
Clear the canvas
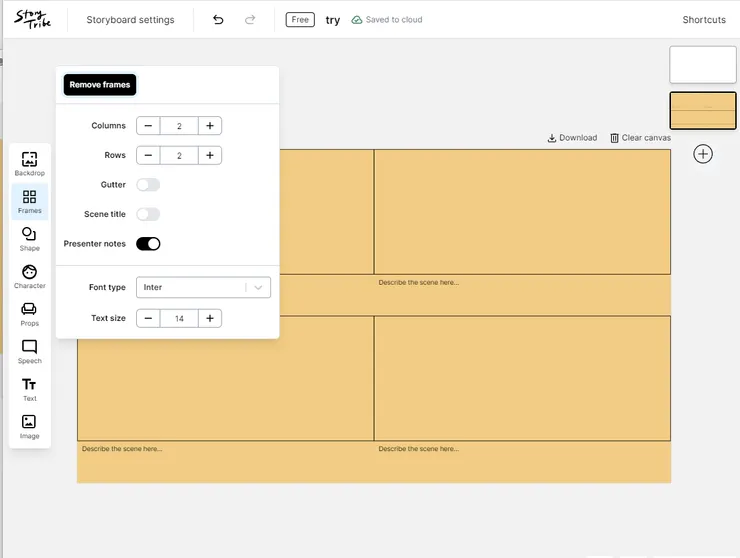(x=640, y=138)
